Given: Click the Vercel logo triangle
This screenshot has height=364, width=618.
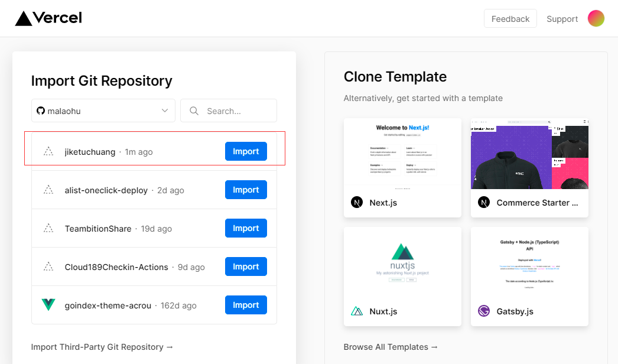Looking at the screenshot, I should (24, 18).
